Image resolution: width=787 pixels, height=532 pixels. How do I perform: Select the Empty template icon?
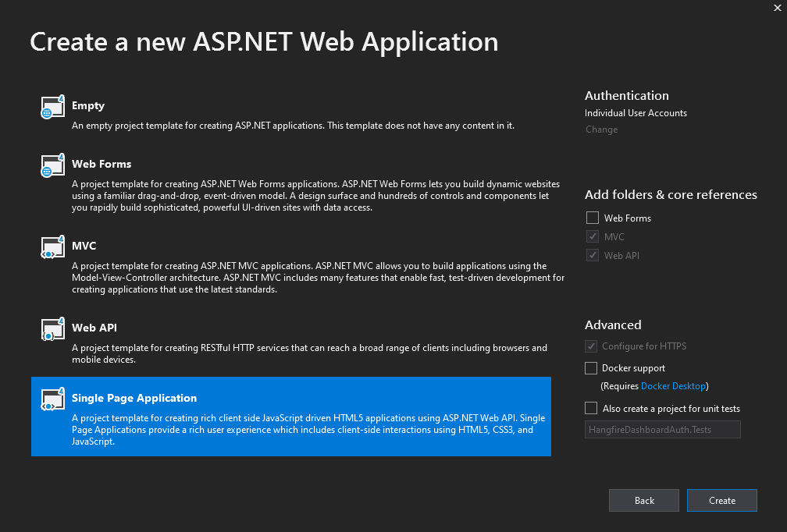[52, 108]
